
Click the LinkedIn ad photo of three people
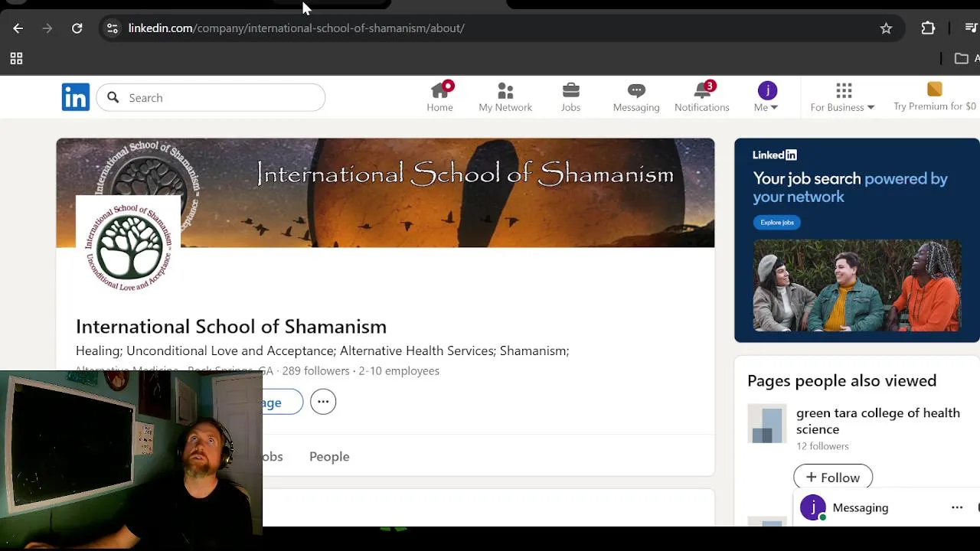[x=857, y=285]
